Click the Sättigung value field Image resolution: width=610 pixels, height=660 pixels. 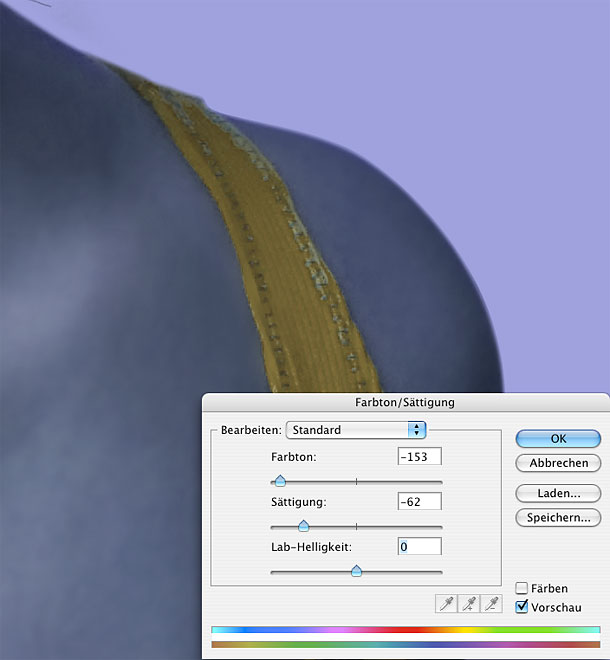tap(420, 502)
